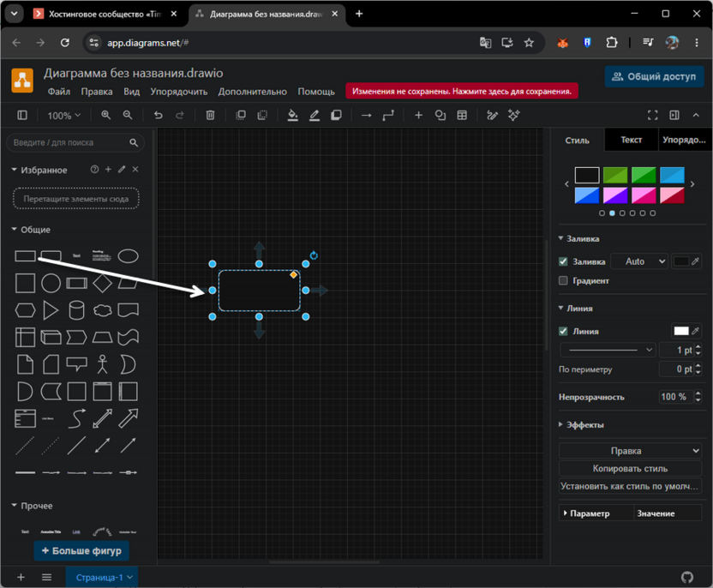Open the Упорядочить menu
The width and height of the screenshot is (713, 588).
[179, 92]
